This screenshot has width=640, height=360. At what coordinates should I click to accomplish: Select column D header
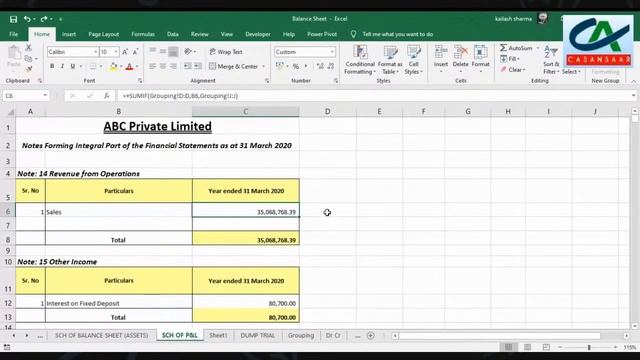tap(327, 111)
